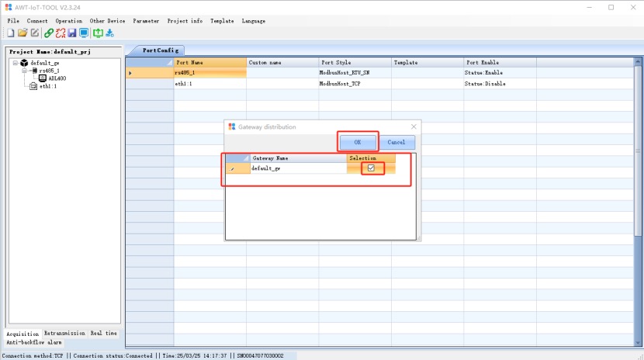Click the Project Name:default_prj label
The image size is (644, 360).
[50, 52]
